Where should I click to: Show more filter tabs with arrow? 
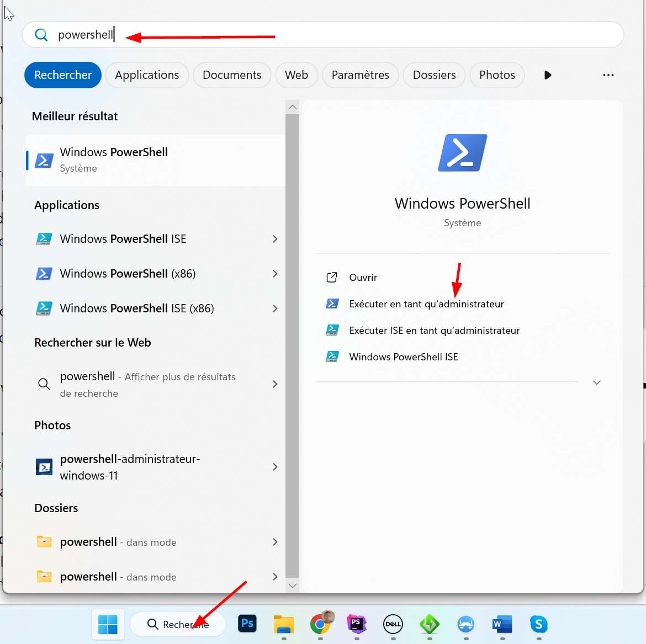[548, 75]
